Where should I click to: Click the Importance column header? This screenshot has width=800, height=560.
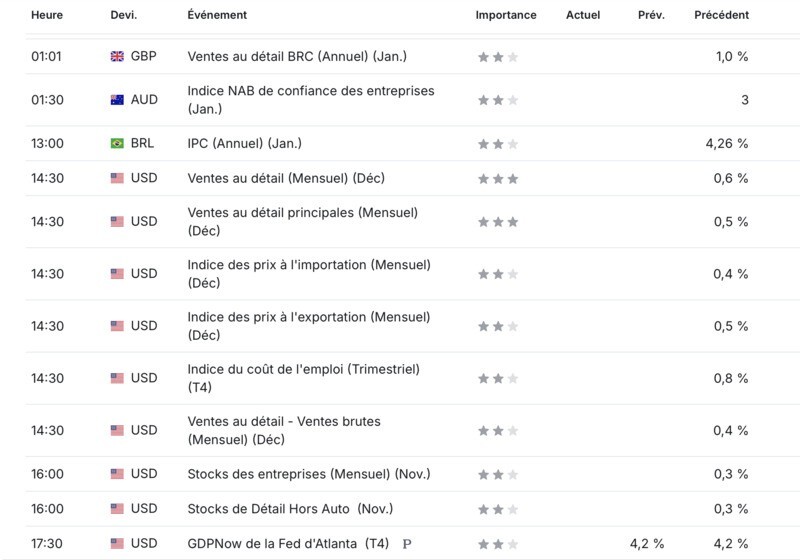pyautogui.click(x=506, y=15)
